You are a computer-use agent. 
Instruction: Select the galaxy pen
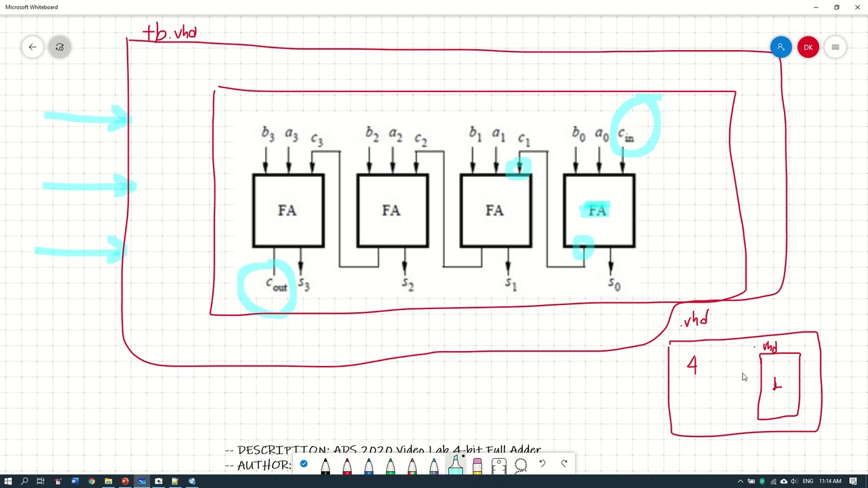434,466
